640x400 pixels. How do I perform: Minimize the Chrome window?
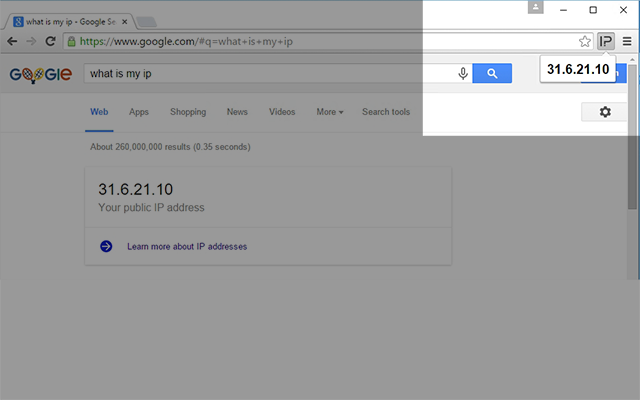(x=564, y=10)
